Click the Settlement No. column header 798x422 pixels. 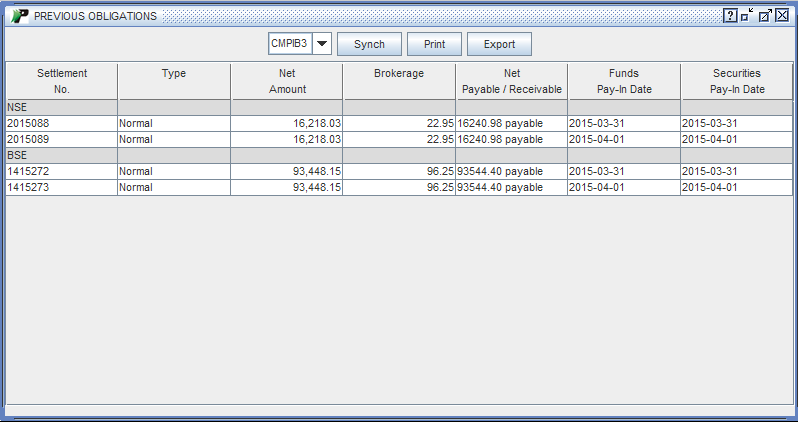(x=62, y=81)
